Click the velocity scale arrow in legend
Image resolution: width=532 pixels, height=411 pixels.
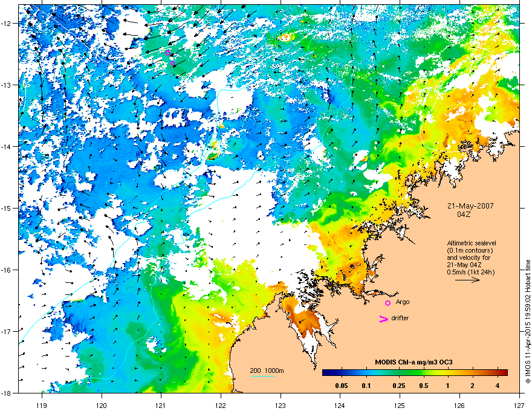pos(467,280)
